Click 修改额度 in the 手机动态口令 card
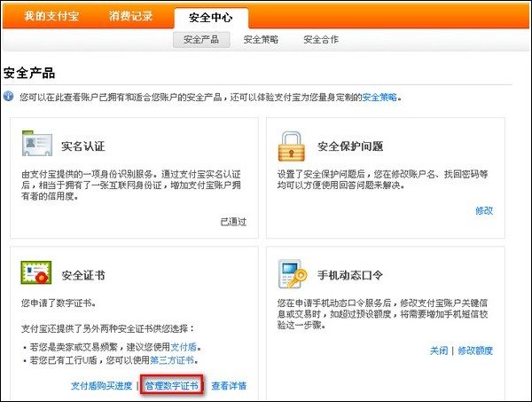Image resolution: width=532 pixels, height=402 pixels. point(475,351)
